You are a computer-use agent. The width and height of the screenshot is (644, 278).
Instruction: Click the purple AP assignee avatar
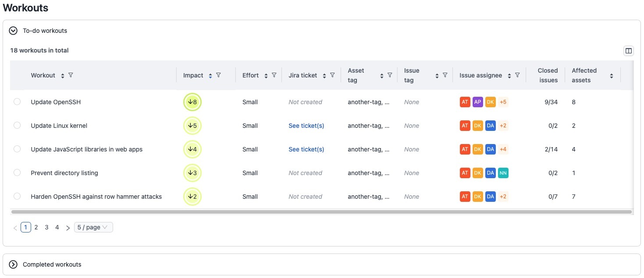coord(478,102)
